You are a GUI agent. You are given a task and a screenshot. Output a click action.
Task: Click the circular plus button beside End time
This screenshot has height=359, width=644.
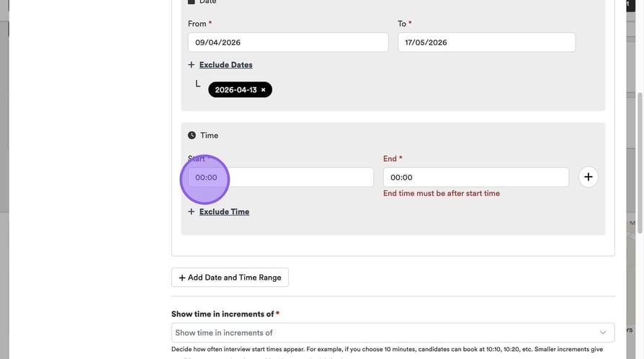(588, 177)
